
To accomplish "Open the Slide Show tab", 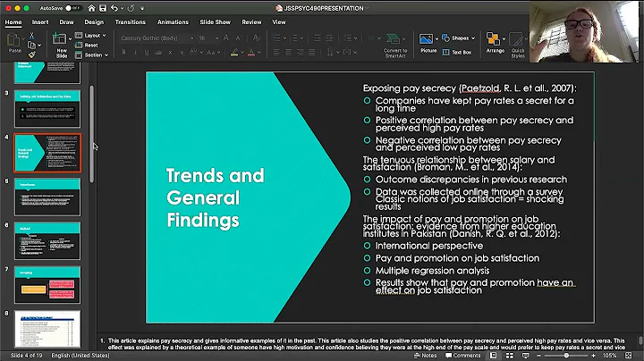I will (216, 22).
